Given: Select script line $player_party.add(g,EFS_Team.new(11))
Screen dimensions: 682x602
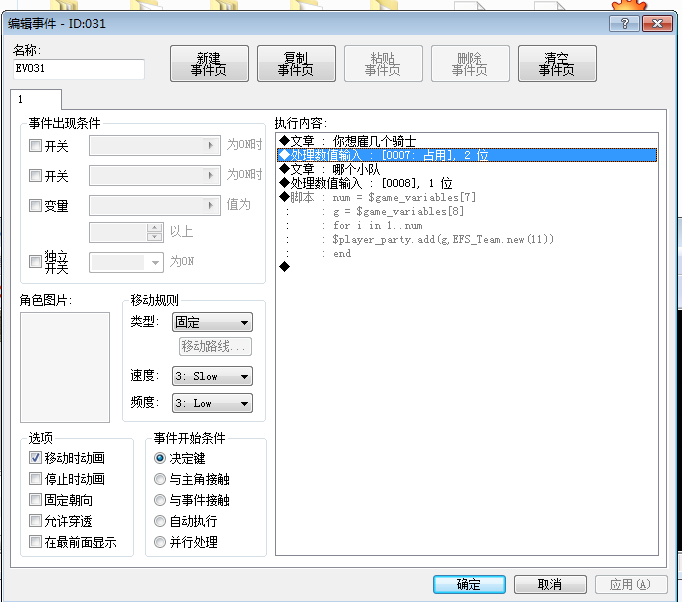Looking at the screenshot, I should pyautogui.click(x=467, y=239).
